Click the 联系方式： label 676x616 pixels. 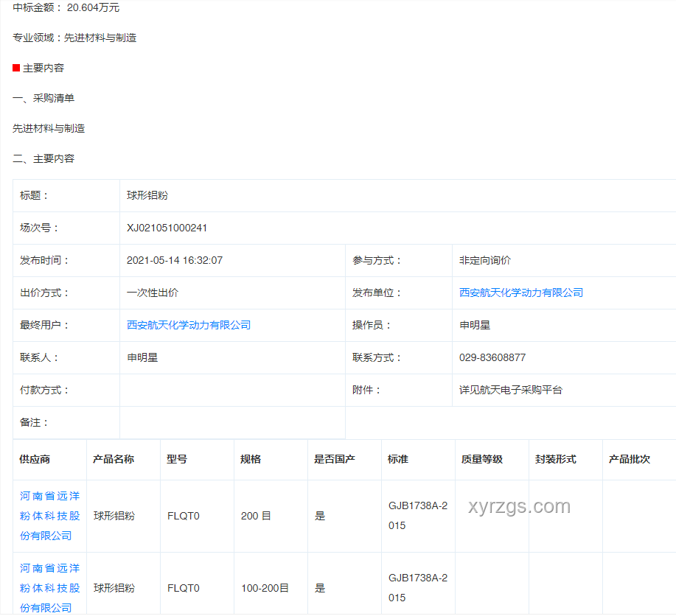[x=377, y=357]
